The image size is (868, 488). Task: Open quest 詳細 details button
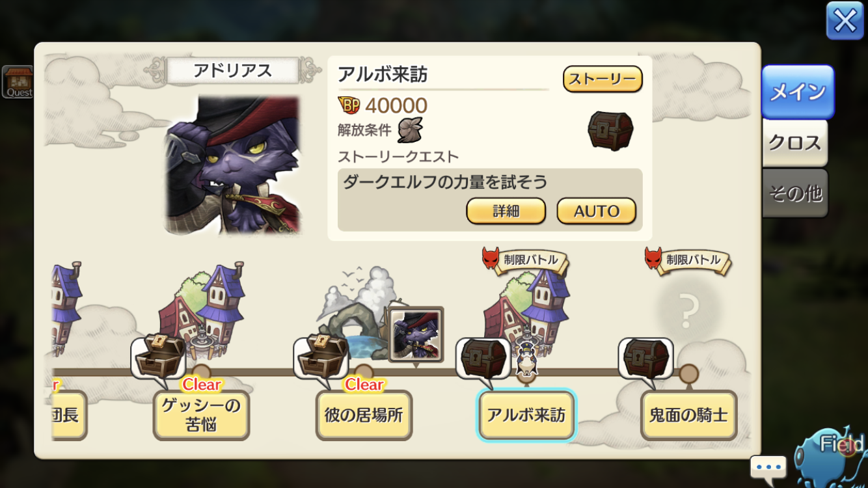coord(506,211)
